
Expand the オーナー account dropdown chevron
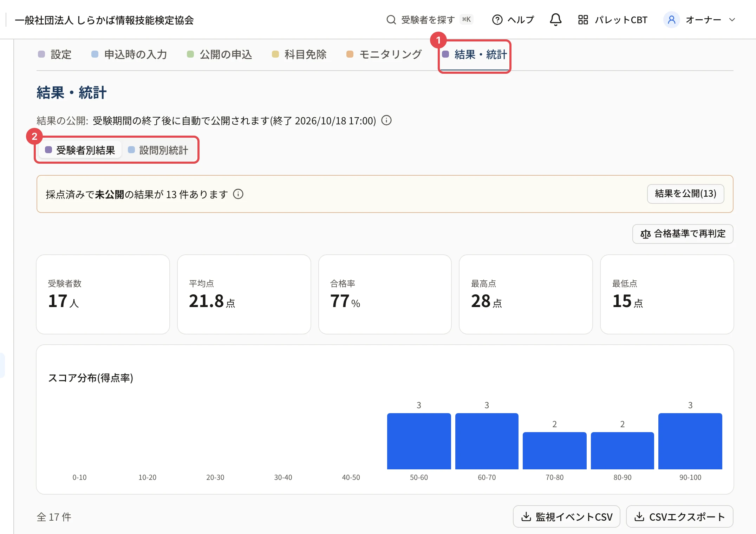point(732,20)
